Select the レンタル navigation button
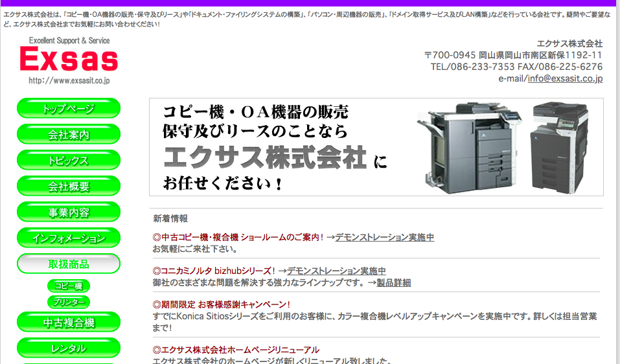This screenshot has height=364, width=620. (69, 348)
